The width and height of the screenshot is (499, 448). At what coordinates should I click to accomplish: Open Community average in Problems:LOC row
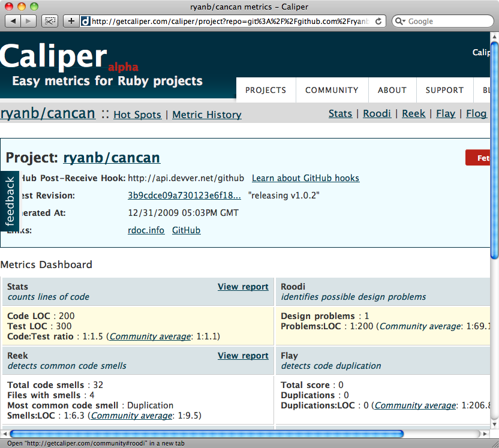(420, 326)
